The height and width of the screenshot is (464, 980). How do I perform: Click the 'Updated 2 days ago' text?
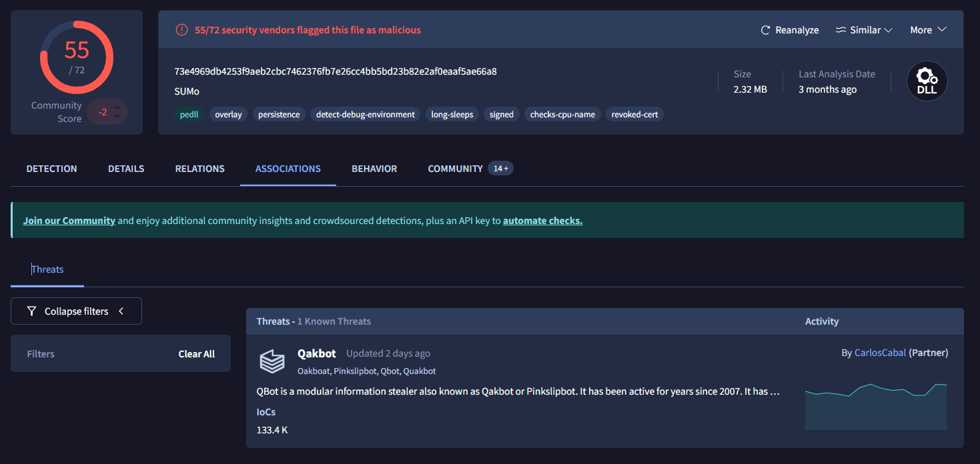(x=388, y=353)
